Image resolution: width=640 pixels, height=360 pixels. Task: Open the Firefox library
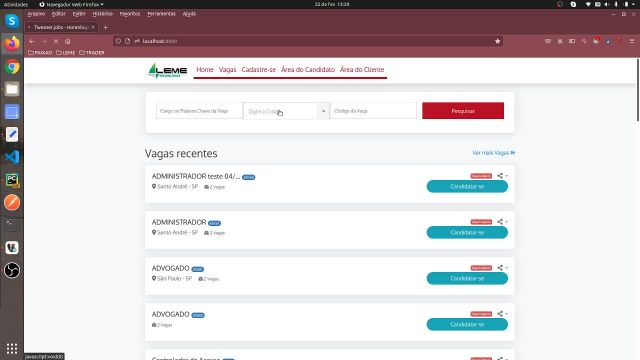point(560,41)
